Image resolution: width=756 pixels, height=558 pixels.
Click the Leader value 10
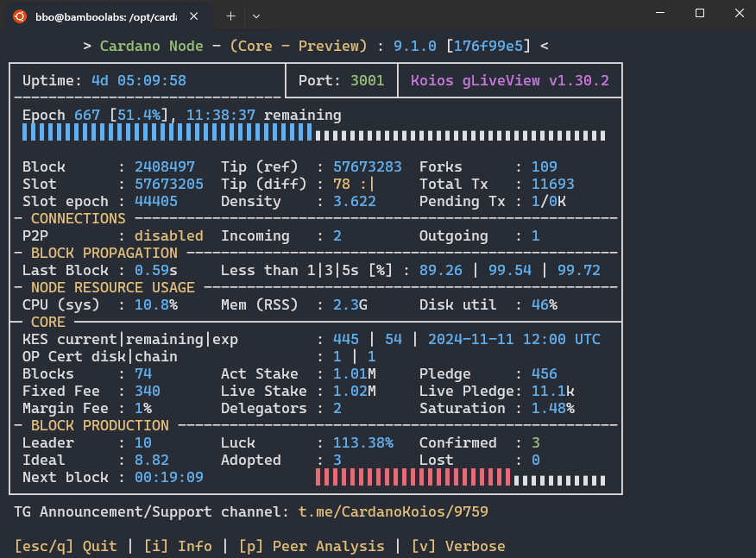coord(143,442)
